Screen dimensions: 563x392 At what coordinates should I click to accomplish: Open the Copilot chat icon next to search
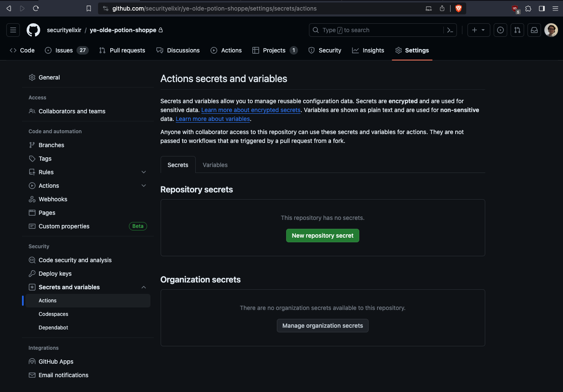[x=450, y=30]
